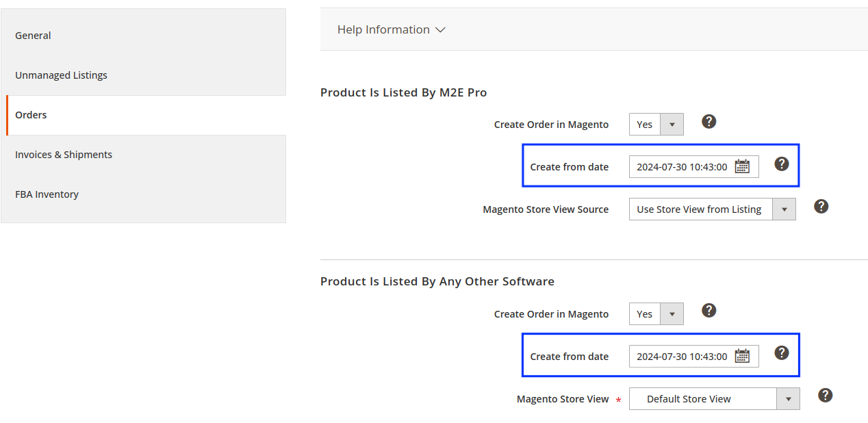
Task: Click the Help Information heading
Action: pos(383,29)
